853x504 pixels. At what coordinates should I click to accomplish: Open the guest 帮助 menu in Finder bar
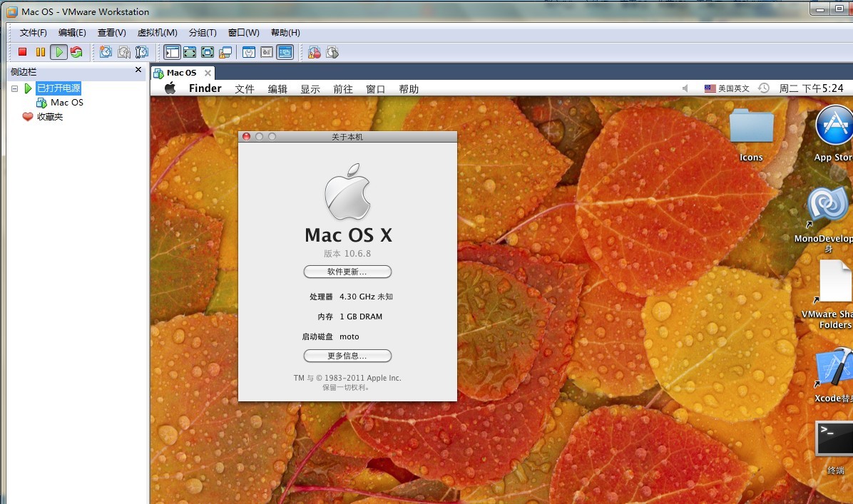409,88
